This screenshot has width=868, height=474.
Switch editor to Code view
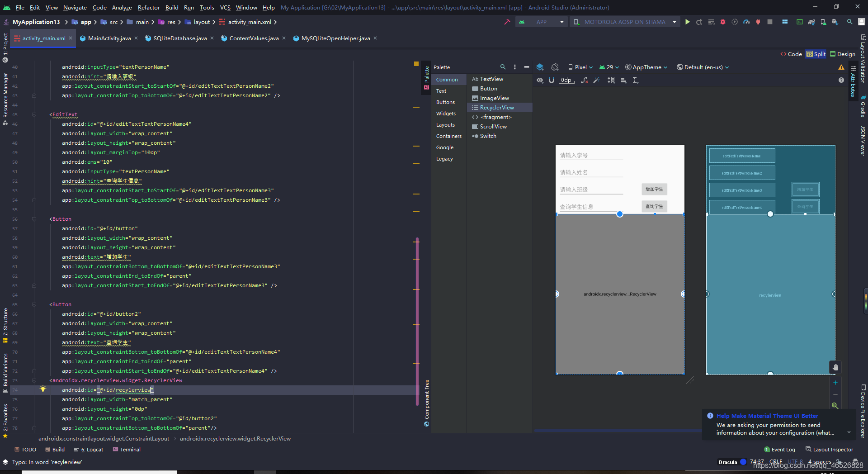(791, 54)
